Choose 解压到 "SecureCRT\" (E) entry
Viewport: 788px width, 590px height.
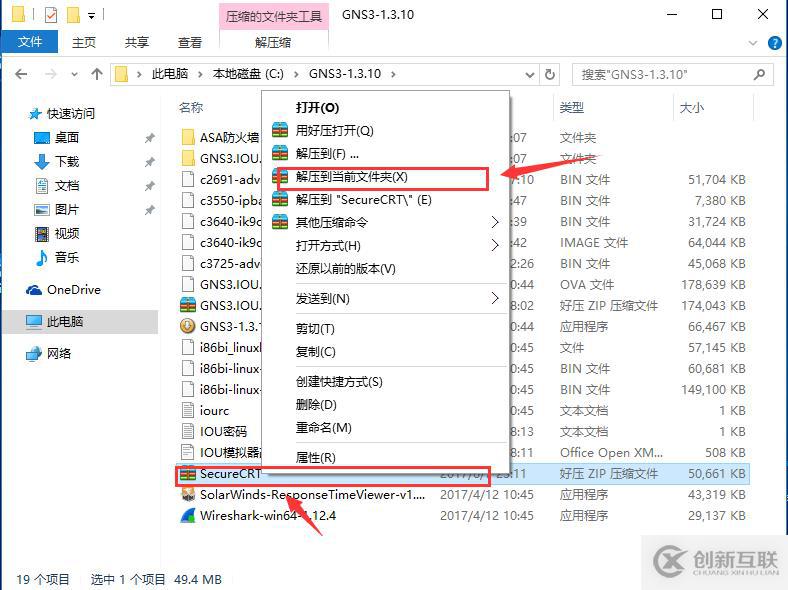(x=363, y=200)
